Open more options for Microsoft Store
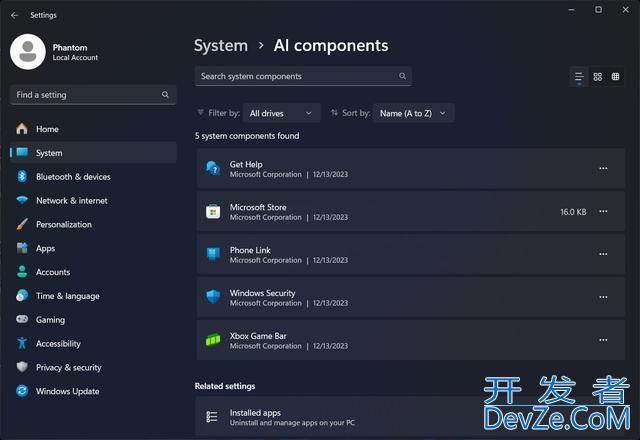This screenshot has height=440, width=640. [603, 211]
